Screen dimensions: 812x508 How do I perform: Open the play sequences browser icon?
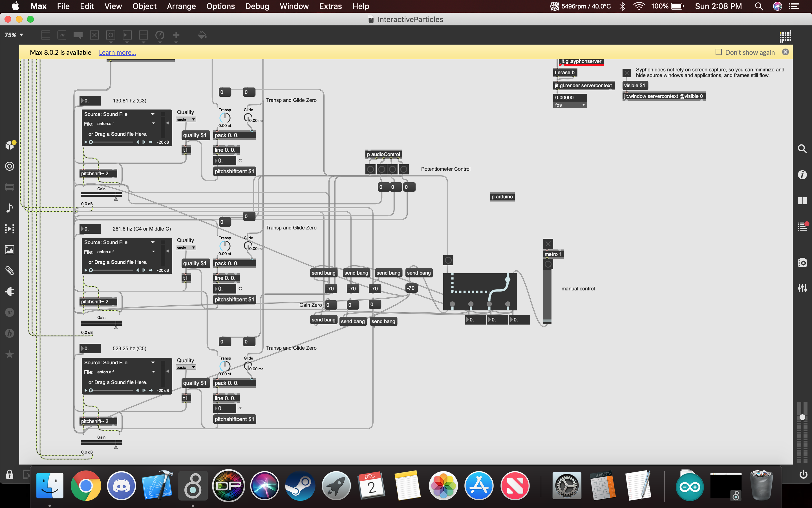click(9, 229)
